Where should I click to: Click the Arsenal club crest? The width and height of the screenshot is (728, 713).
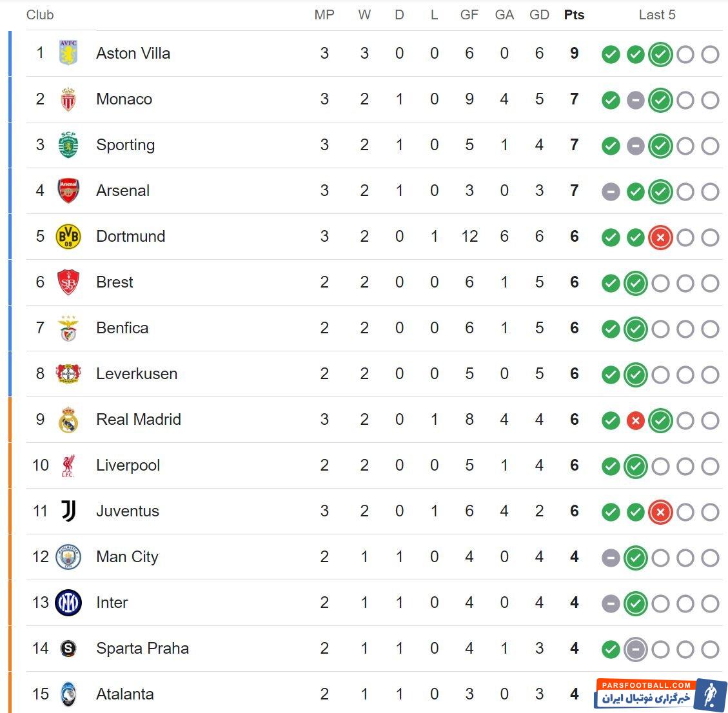pyautogui.click(x=68, y=191)
